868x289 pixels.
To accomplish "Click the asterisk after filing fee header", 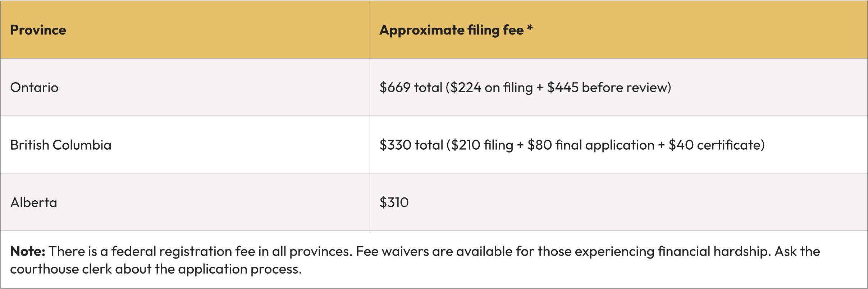I will [530, 28].
